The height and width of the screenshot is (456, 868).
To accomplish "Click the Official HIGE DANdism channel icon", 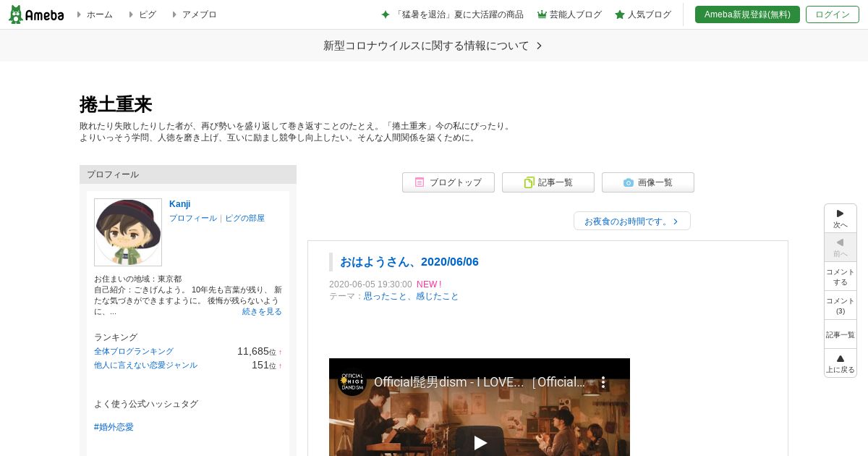I will 352,381.
